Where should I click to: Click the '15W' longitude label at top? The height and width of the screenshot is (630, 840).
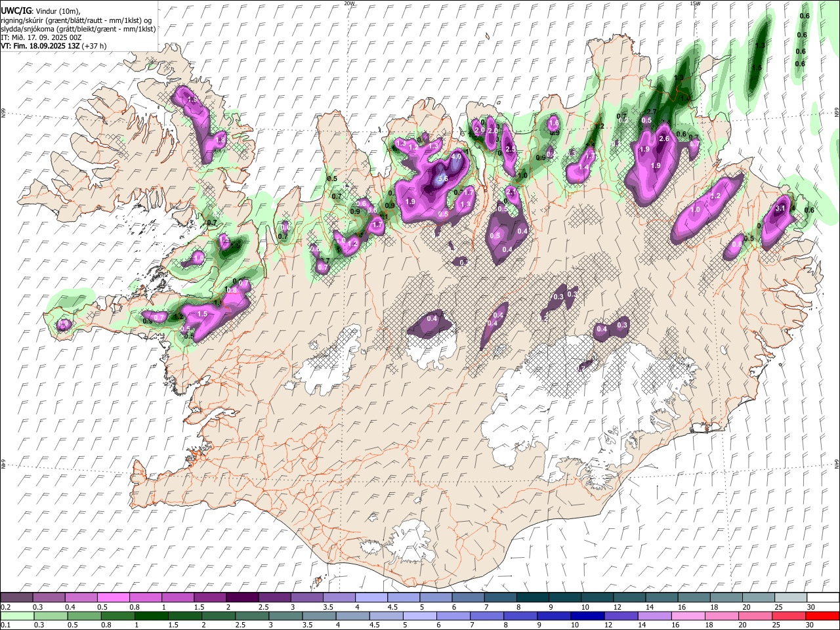695,3
